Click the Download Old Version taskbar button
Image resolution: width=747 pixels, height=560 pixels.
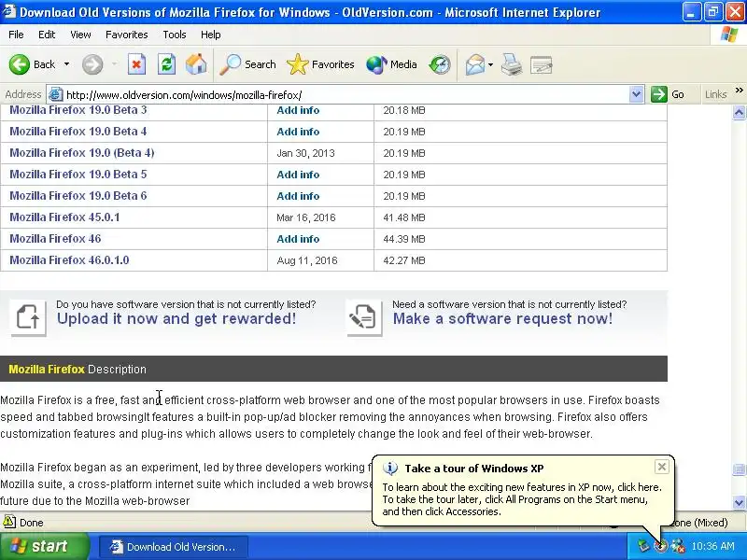coord(174,547)
